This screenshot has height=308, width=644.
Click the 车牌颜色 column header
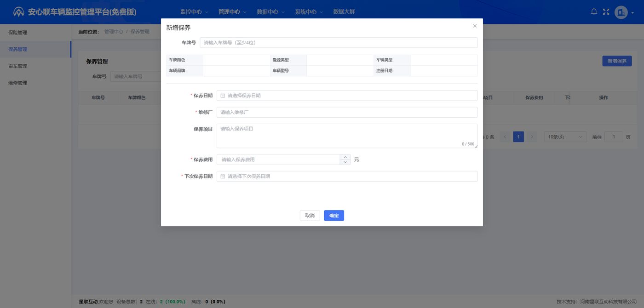(137, 98)
